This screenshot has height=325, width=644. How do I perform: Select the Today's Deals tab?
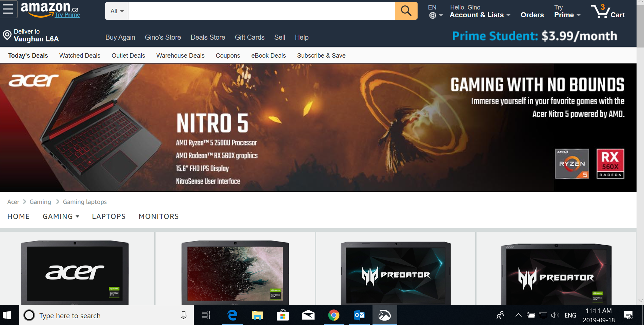[x=28, y=56]
